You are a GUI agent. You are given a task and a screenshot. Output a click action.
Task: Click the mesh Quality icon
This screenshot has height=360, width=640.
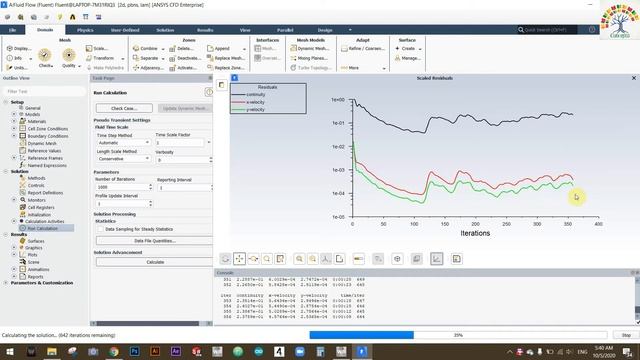69,55
